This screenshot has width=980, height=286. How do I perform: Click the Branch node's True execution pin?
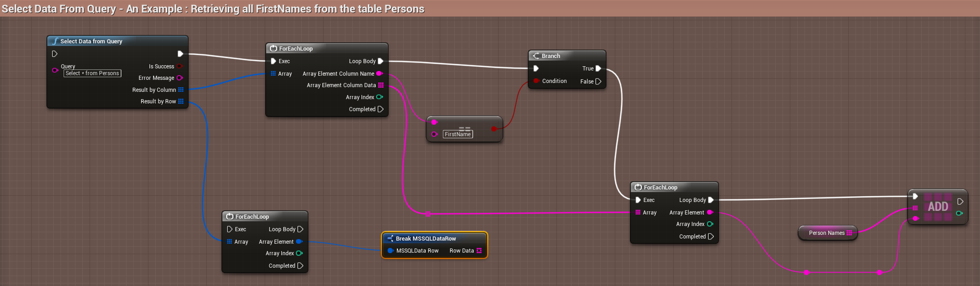point(598,68)
